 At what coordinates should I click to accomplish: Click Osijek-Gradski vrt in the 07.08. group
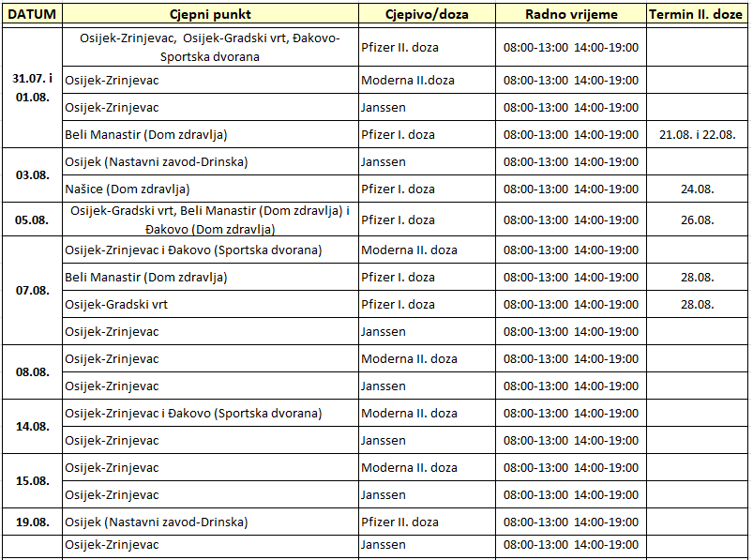[116, 305]
